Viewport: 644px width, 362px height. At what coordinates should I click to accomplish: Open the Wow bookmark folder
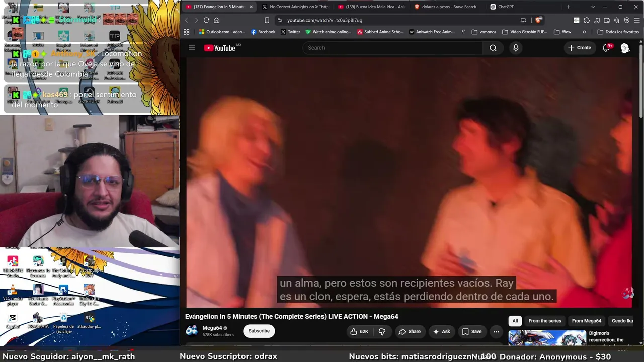tap(562, 32)
